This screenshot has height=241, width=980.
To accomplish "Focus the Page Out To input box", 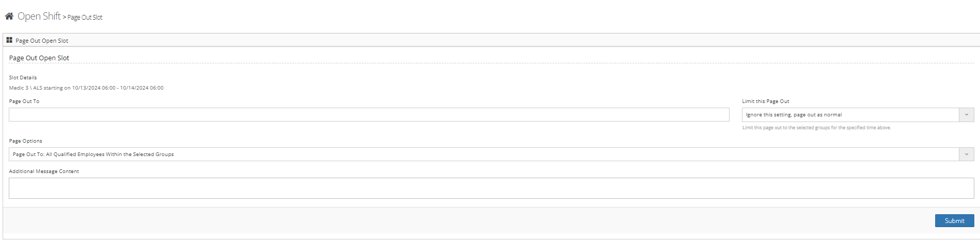I will tap(369, 115).
